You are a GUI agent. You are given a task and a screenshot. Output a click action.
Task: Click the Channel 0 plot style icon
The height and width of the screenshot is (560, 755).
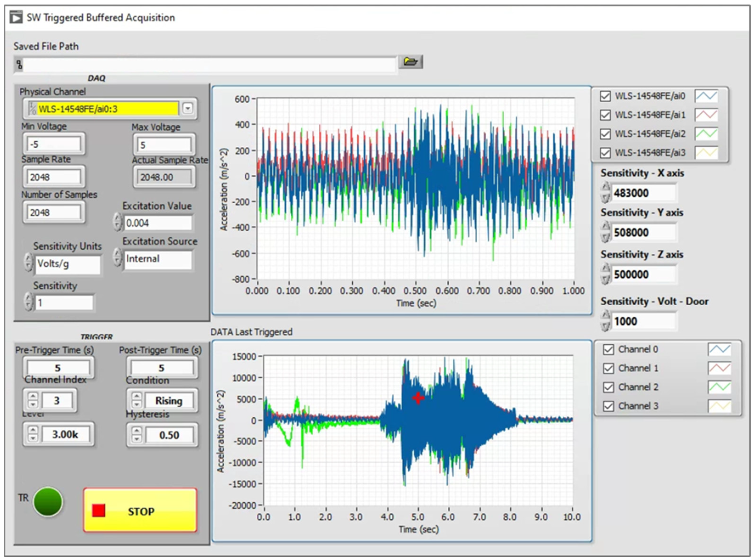719,350
